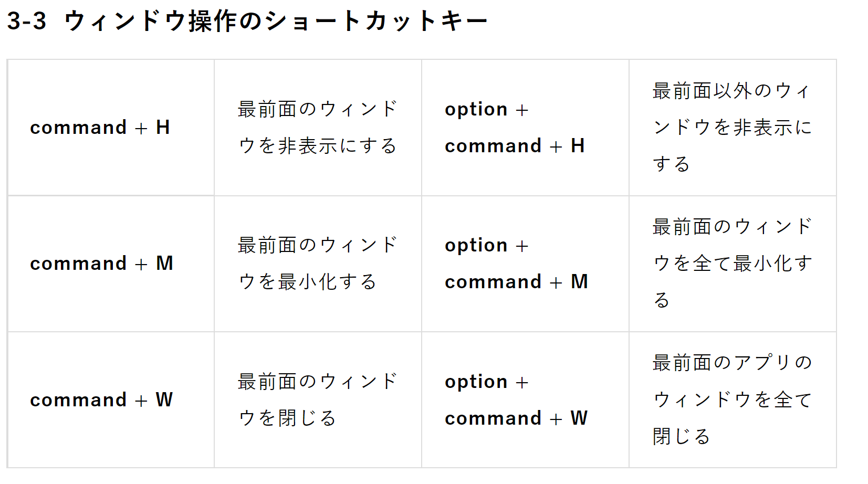The width and height of the screenshot is (868, 484).
Task: Click the 'command + W' shortcut cell
Action: 101,400
